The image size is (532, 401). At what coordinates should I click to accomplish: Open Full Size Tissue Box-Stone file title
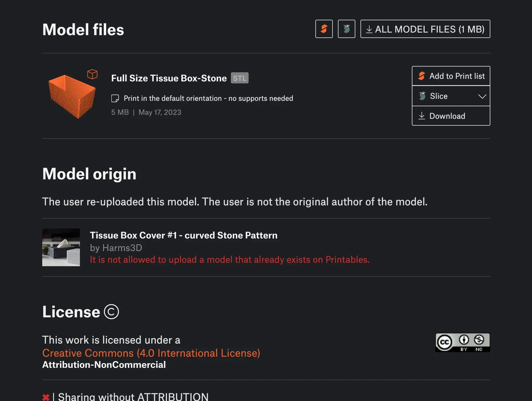(169, 78)
